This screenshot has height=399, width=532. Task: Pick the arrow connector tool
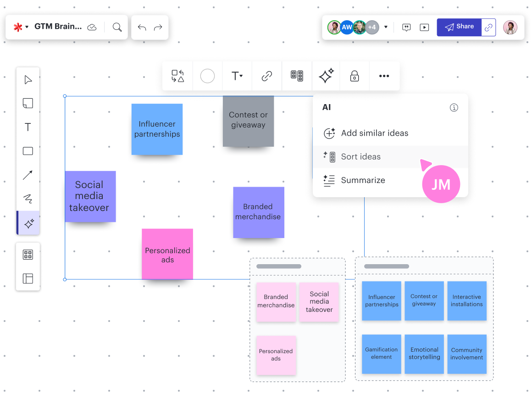28,175
